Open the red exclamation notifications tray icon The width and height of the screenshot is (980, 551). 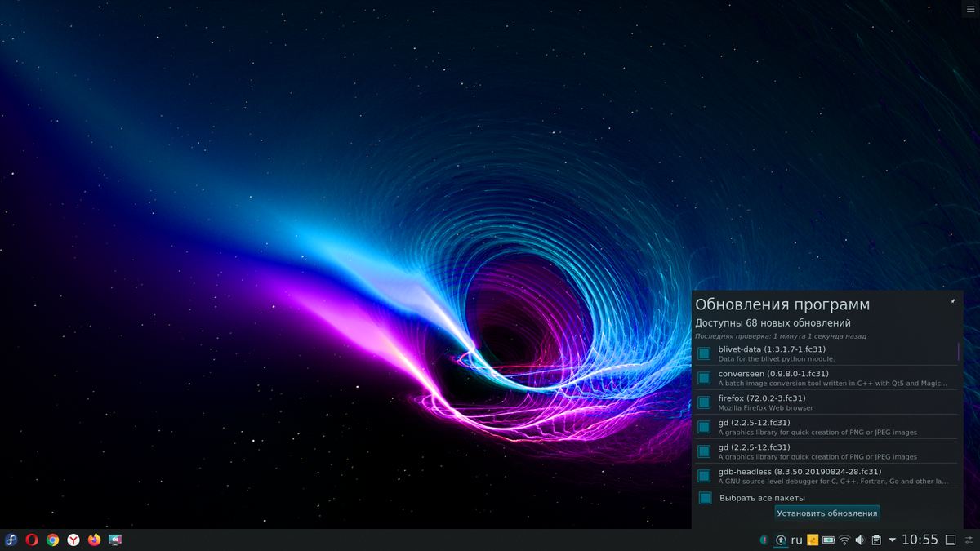click(x=764, y=540)
